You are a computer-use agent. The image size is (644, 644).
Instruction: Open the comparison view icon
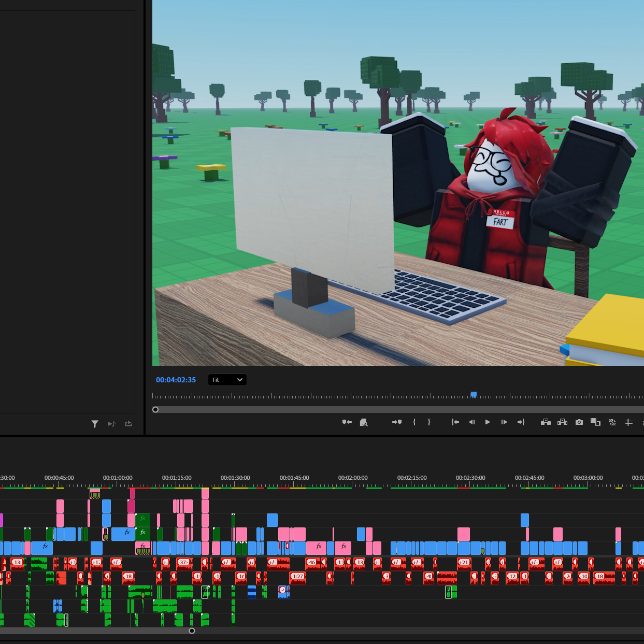point(595,422)
